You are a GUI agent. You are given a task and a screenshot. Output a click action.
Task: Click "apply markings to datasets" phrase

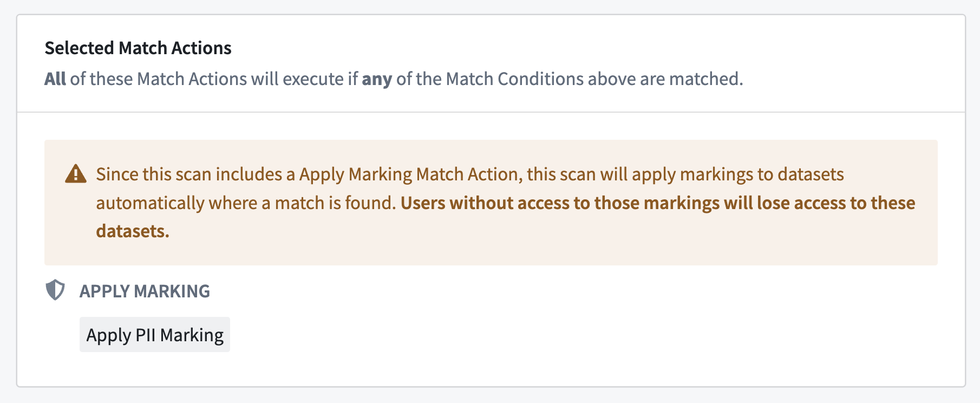coord(738,174)
